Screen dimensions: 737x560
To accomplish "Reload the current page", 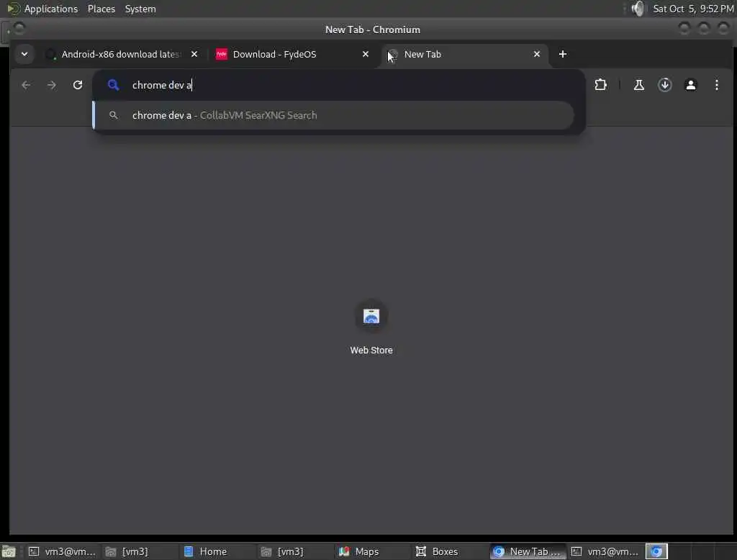I will (78, 85).
